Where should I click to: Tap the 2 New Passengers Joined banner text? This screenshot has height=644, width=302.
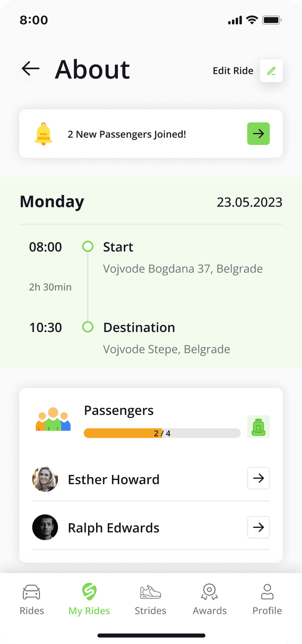(x=127, y=135)
